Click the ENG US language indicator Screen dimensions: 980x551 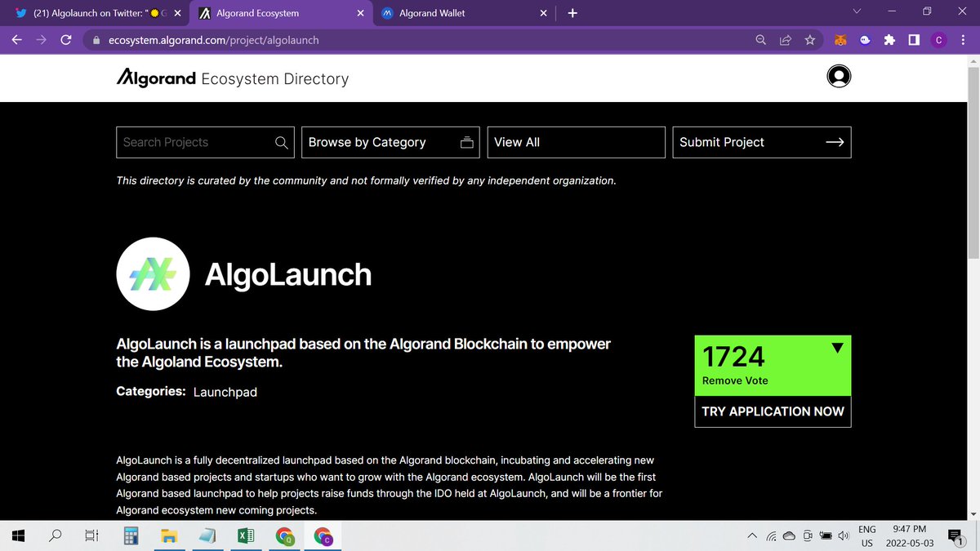[x=866, y=535]
